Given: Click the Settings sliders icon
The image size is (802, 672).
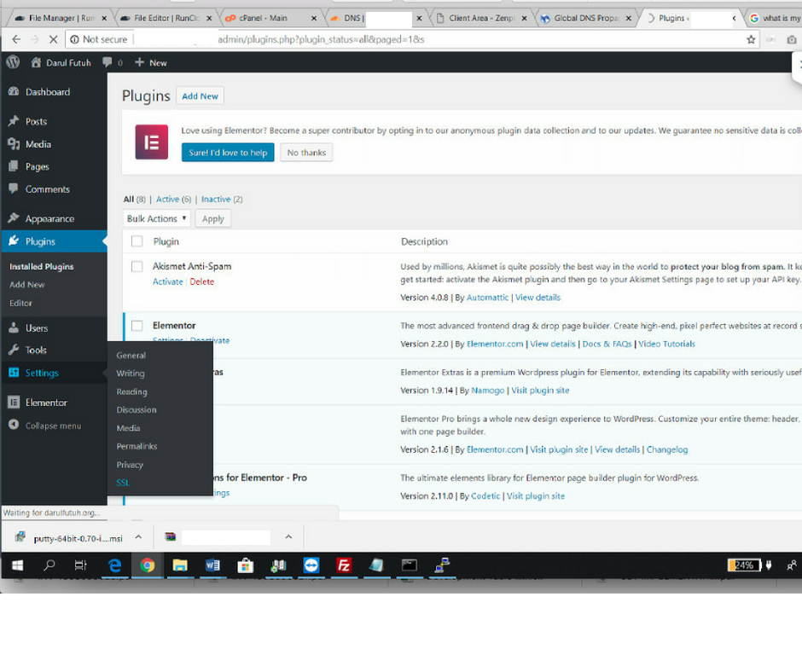Looking at the screenshot, I should pyautogui.click(x=14, y=373).
